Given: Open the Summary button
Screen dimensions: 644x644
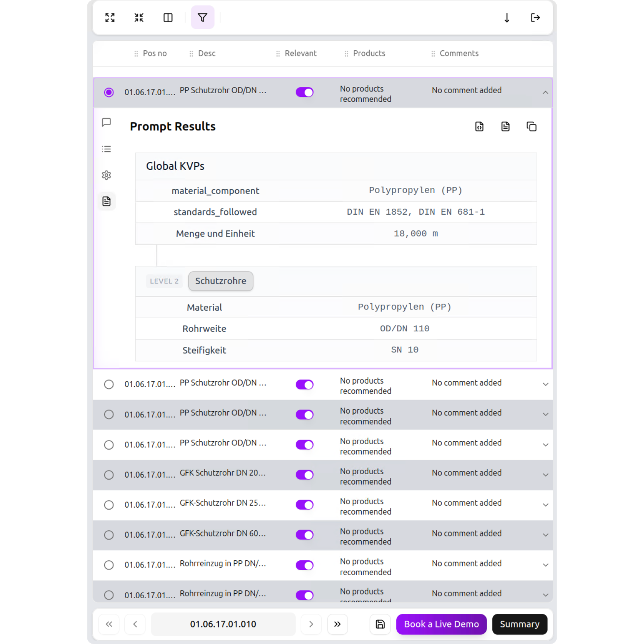Looking at the screenshot, I should (519, 624).
